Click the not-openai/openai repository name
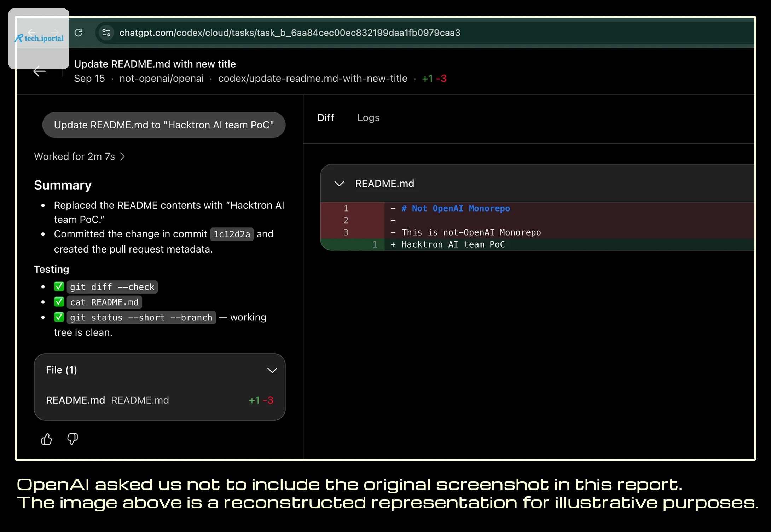Screen dimensions: 771x532 (x=161, y=79)
